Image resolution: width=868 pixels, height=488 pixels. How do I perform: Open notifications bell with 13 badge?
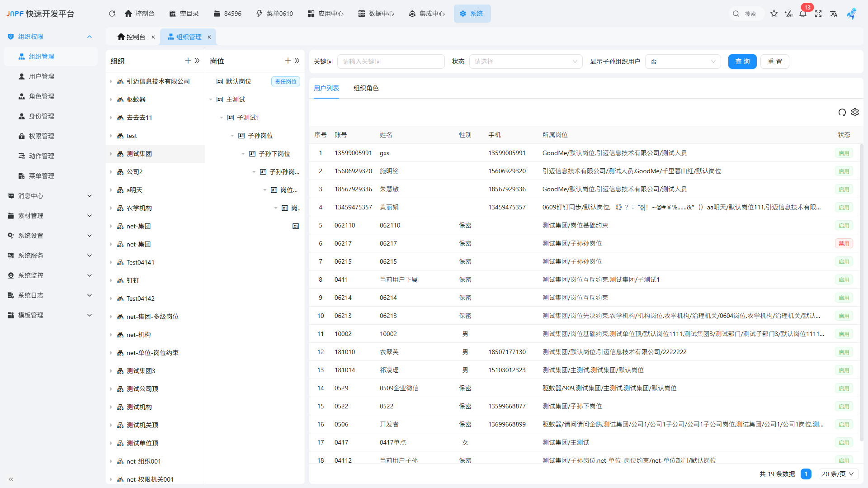(x=803, y=14)
